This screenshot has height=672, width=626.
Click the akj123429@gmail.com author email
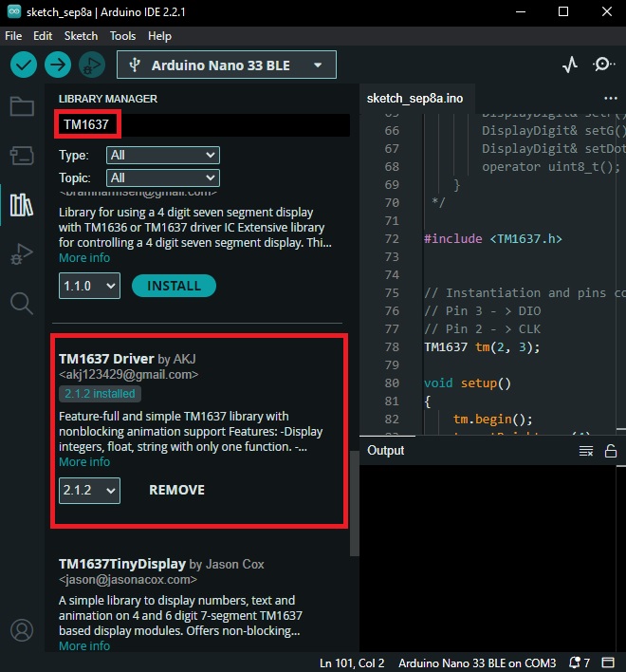128,375
